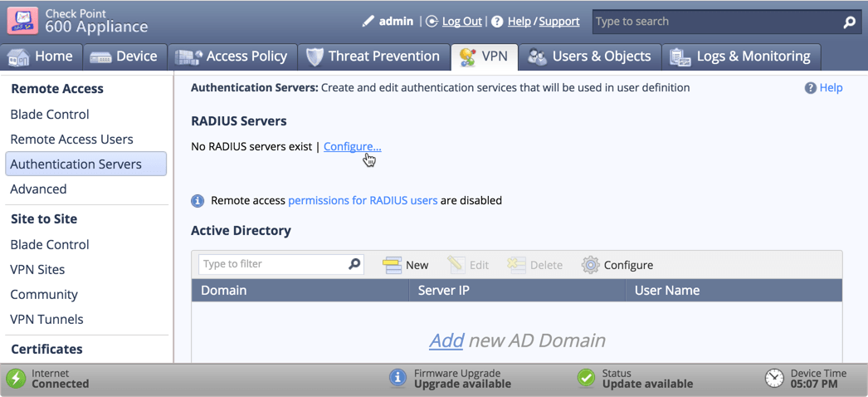Screen dimensions: 868x397
Task: Click the magnifier icon in the filter field
Action: point(354,264)
